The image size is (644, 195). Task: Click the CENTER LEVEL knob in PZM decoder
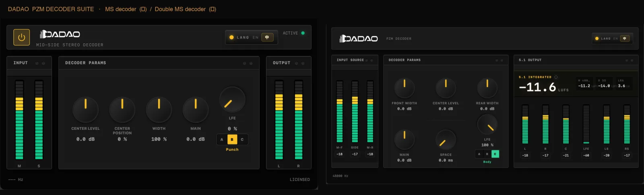click(x=446, y=88)
